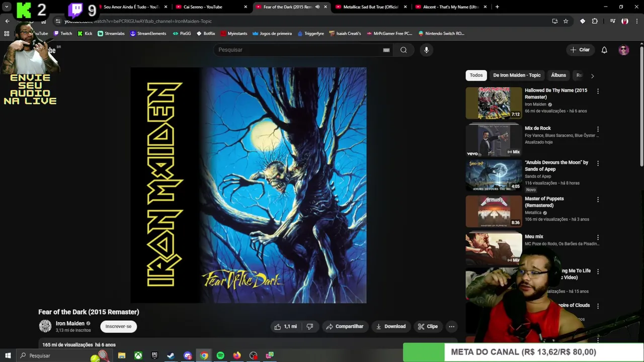
Task: Open options for Hallowed Be Thy Name
Action: [598, 91]
